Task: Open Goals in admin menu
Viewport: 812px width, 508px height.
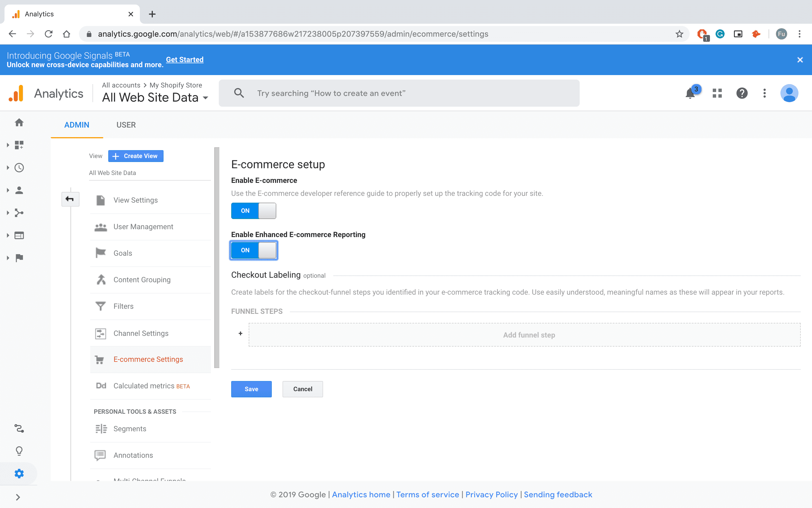Action: click(150, 253)
